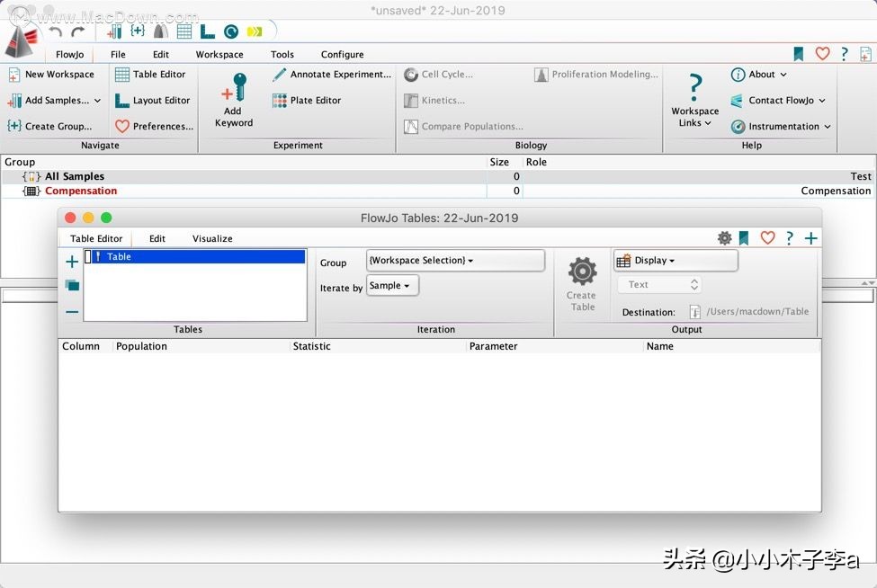Open Add Samples dropdown arrow
The image size is (877, 588).
point(97,101)
